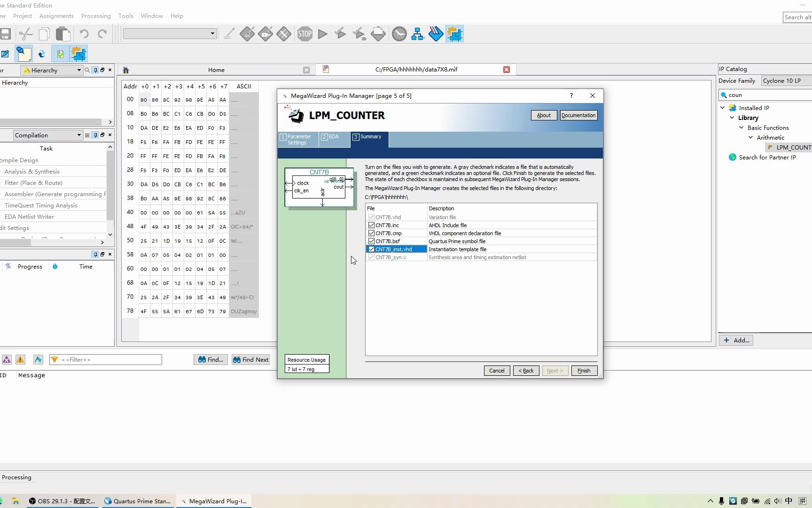Click the warning triangle message filter
This screenshot has height=508, width=812.
(20, 360)
